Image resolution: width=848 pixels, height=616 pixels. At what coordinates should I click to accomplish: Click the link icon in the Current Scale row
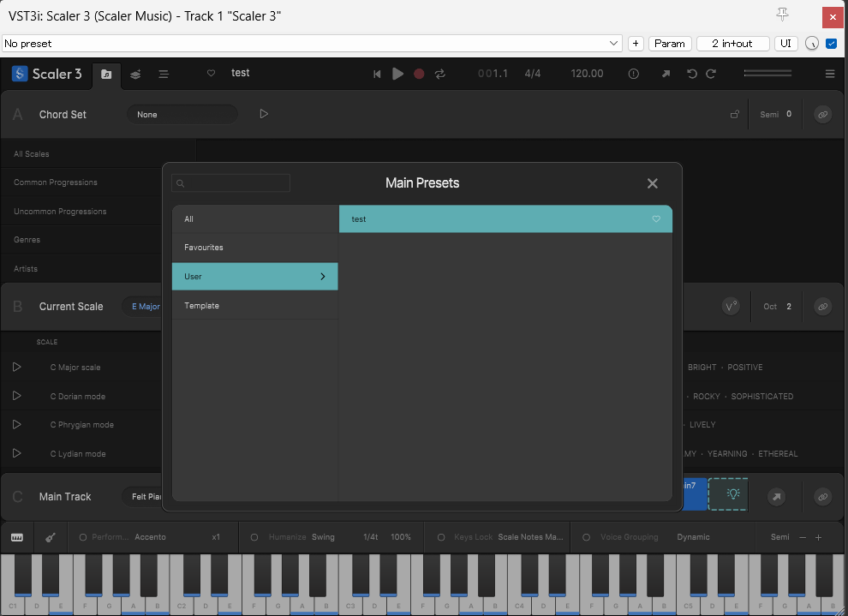click(822, 307)
